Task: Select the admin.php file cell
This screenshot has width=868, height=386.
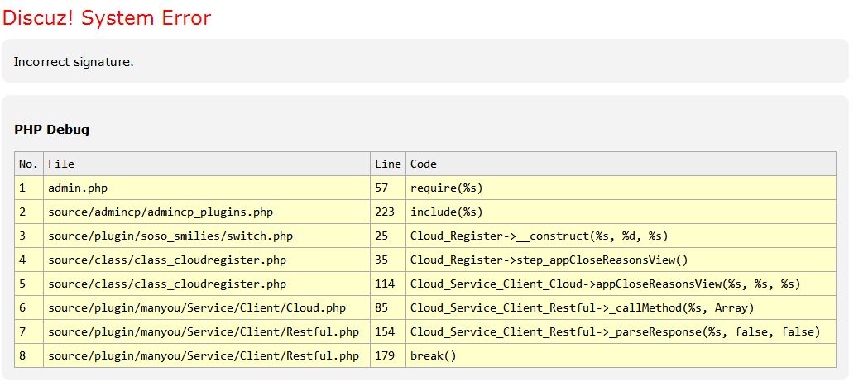Action: tap(207, 188)
